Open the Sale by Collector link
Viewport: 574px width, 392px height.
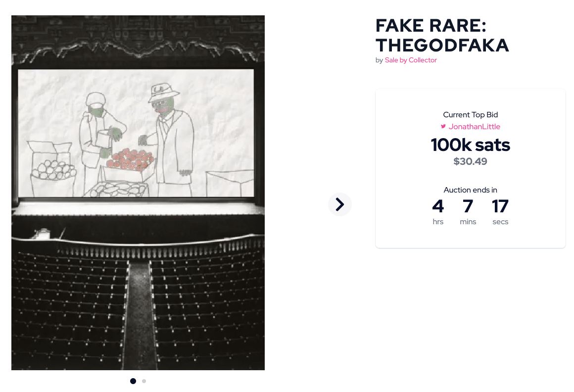click(x=411, y=60)
